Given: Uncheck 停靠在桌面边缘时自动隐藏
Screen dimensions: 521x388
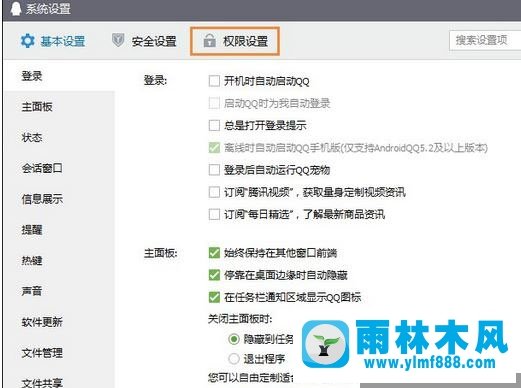Looking at the screenshot, I should [x=214, y=275].
